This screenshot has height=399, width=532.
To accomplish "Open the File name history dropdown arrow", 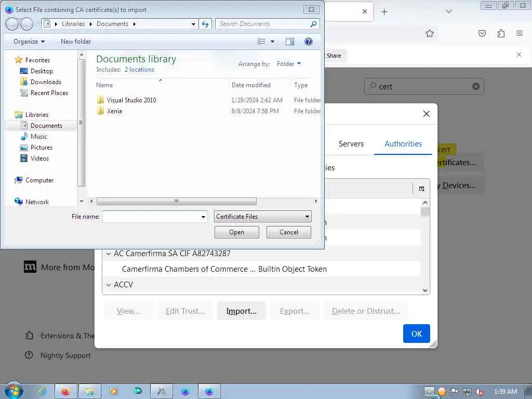I will (203, 217).
